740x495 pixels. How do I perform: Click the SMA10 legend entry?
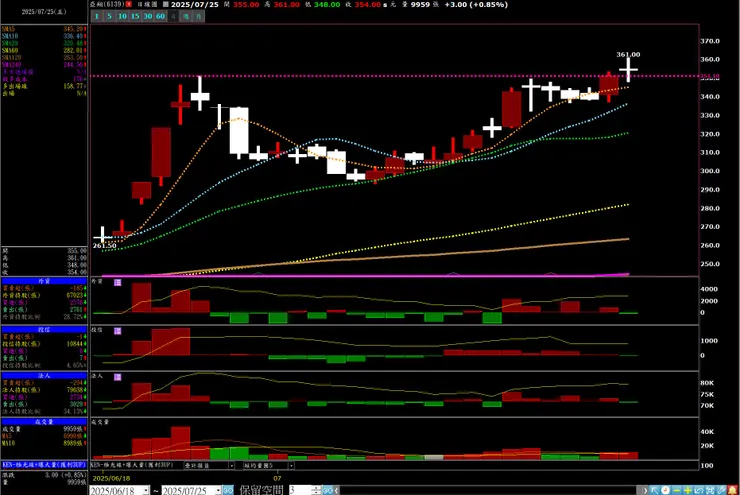pos(44,36)
